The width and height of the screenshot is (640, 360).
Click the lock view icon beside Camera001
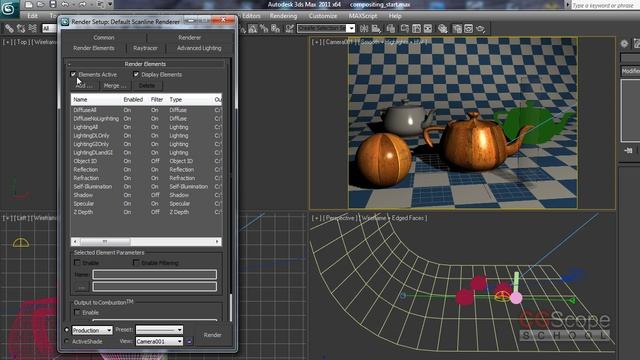pos(189,341)
